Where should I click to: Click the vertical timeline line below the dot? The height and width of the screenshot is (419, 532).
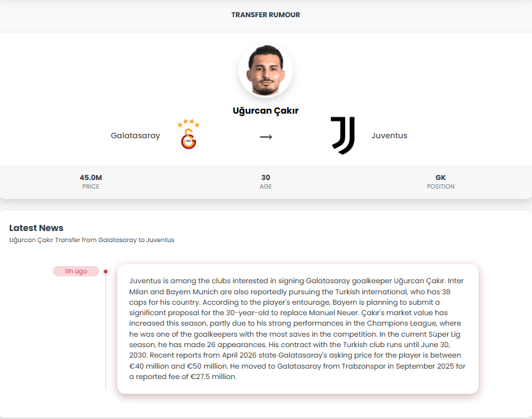[106, 332]
